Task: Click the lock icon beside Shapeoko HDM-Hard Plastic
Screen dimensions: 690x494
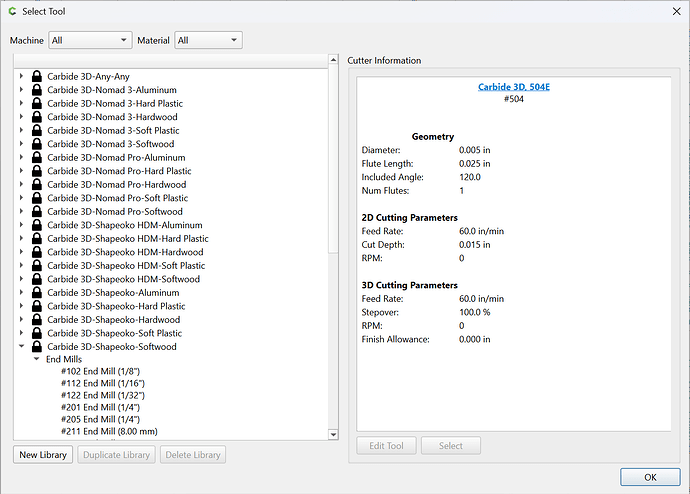Action: pos(37,238)
